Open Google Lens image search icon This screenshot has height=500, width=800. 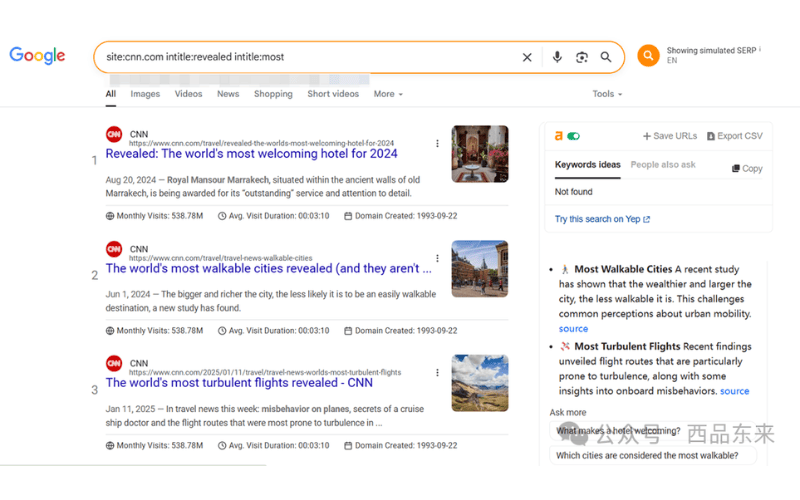582,57
